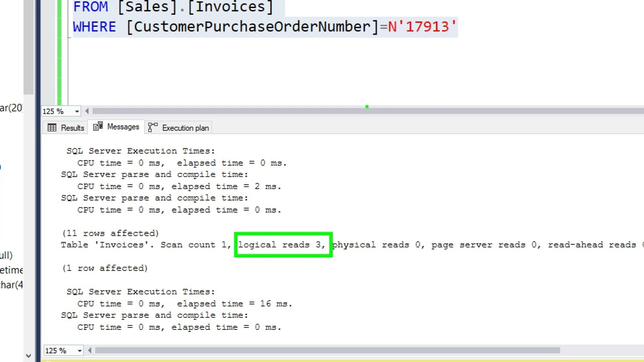Click the WHERE keyword in the query
This screenshot has height=362, width=644.
[94, 27]
